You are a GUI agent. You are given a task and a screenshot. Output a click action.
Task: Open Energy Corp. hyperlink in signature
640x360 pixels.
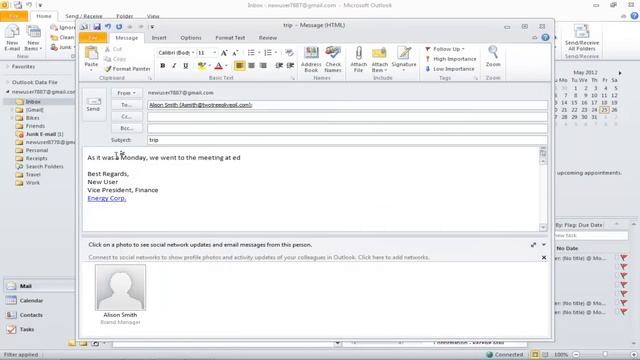click(x=107, y=198)
